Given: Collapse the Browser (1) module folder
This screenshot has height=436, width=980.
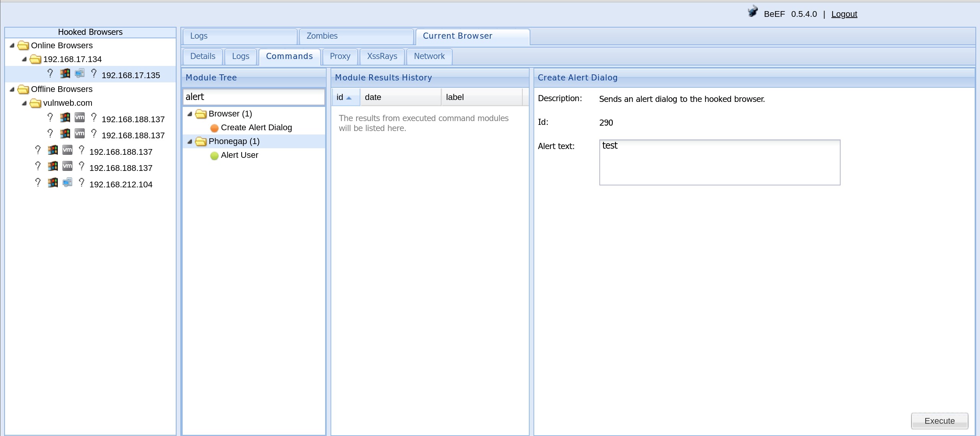Looking at the screenshot, I should tap(190, 114).
